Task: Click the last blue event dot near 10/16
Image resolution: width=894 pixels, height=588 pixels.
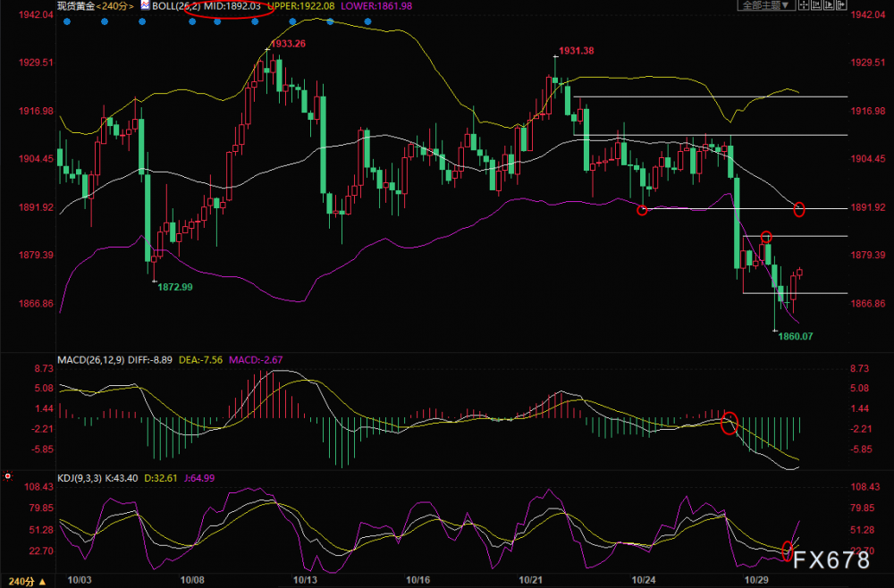Action: pyautogui.click(x=367, y=21)
